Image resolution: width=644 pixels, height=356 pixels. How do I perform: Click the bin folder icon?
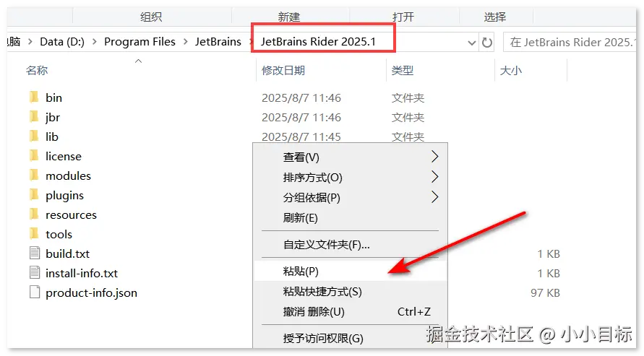coord(34,97)
